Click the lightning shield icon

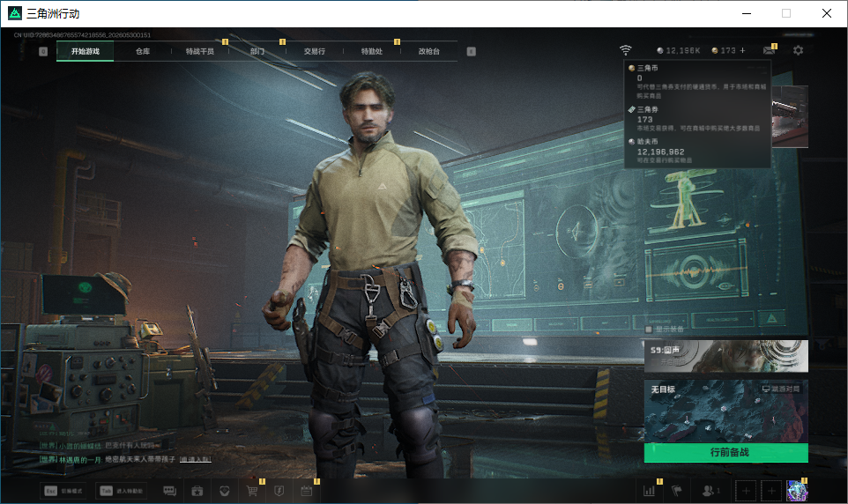coord(279,491)
